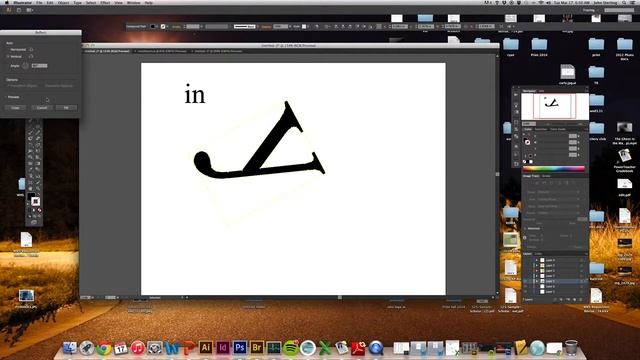640x360 pixels.
Task: Open Adobe InDesign from the Dock
Action: pyautogui.click(x=222, y=348)
